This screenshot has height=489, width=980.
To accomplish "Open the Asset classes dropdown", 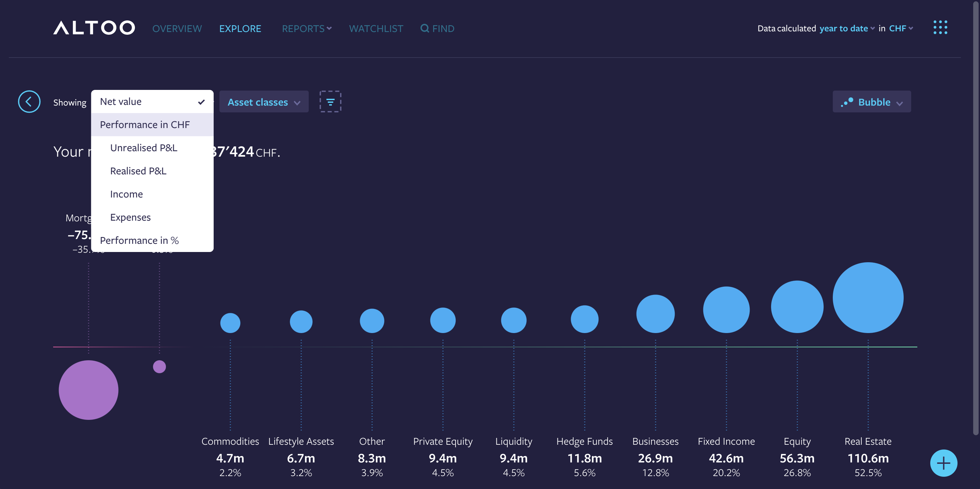I will click(264, 101).
